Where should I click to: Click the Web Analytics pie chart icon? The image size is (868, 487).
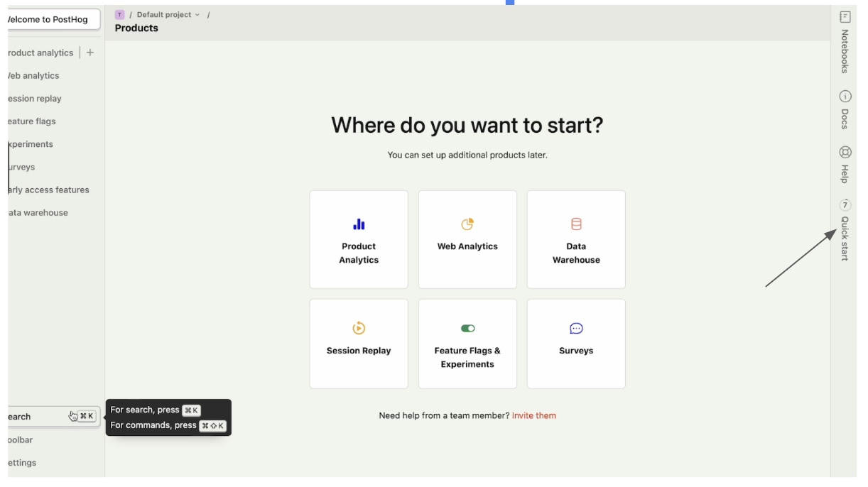coord(467,224)
